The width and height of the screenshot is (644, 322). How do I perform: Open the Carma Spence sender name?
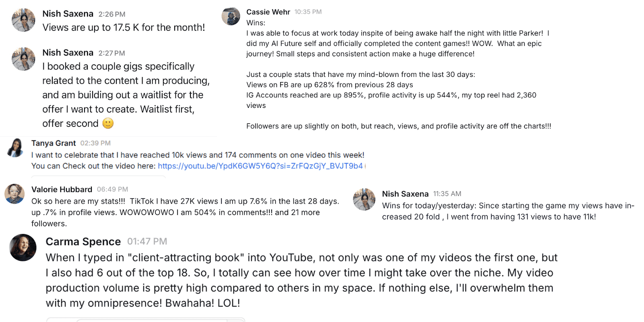pyautogui.click(x=83, y=242)
